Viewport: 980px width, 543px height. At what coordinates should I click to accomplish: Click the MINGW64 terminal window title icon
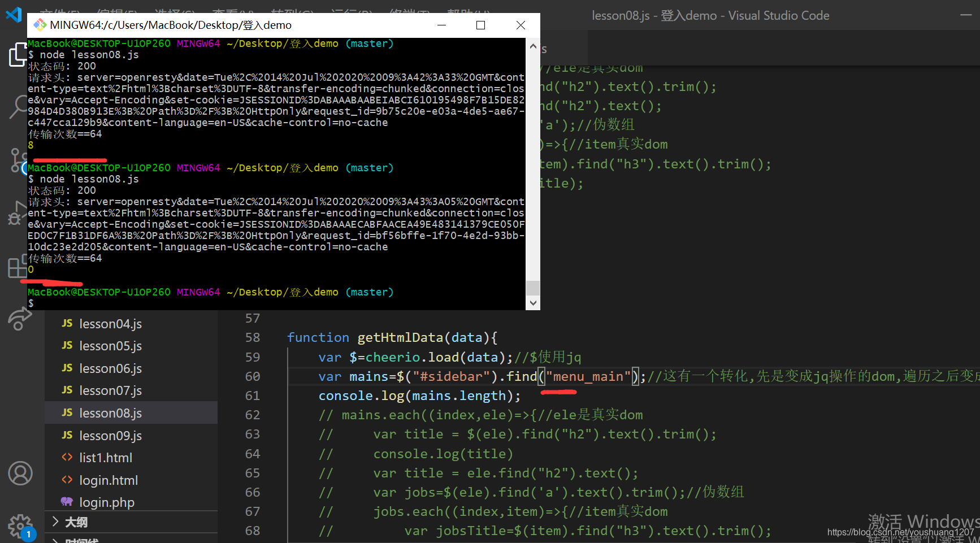(40, 25)
